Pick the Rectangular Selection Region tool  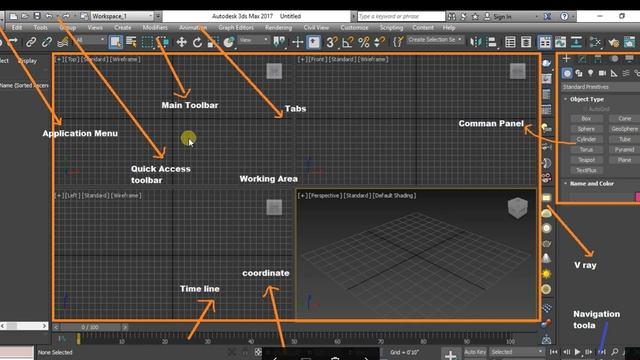pos(147,42)
